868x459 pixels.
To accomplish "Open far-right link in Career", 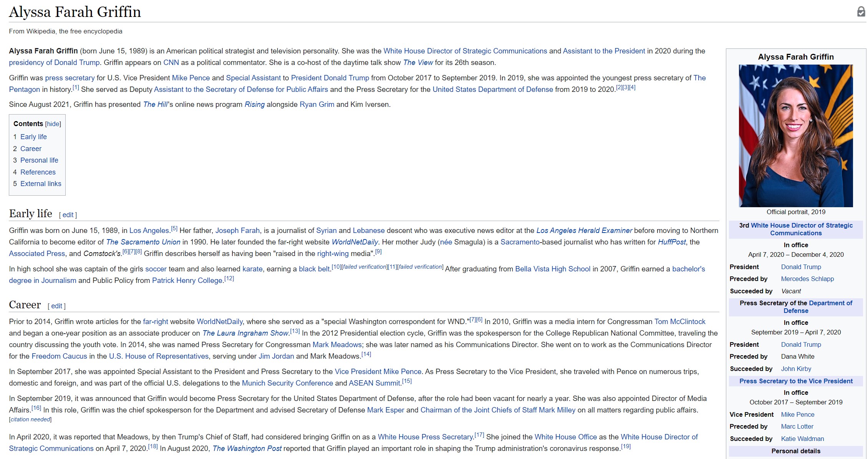I will [x=156, y=322].
